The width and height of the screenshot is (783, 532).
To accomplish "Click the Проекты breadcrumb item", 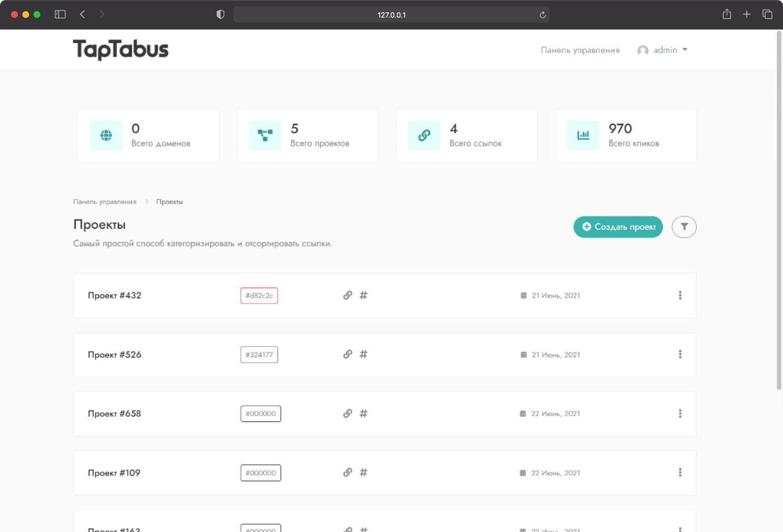I will tap(169, 202).
